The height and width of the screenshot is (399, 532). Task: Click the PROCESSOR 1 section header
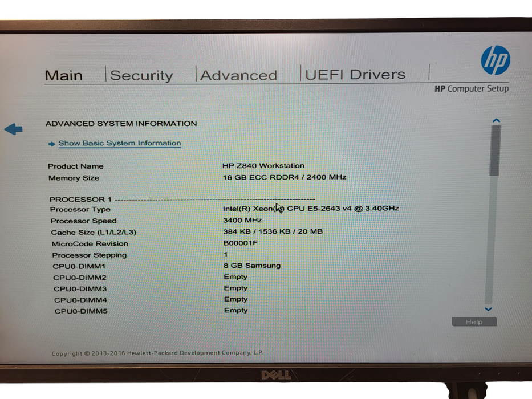(80, 199)
